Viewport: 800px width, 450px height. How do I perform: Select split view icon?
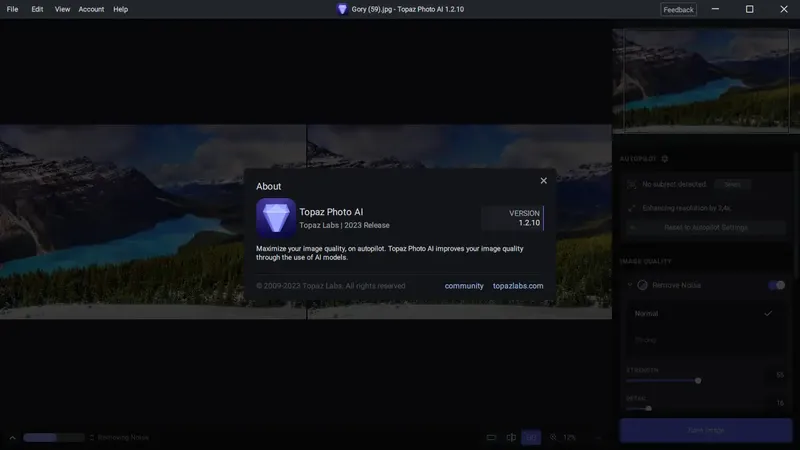pyautogui.click(x=511, y=437)
